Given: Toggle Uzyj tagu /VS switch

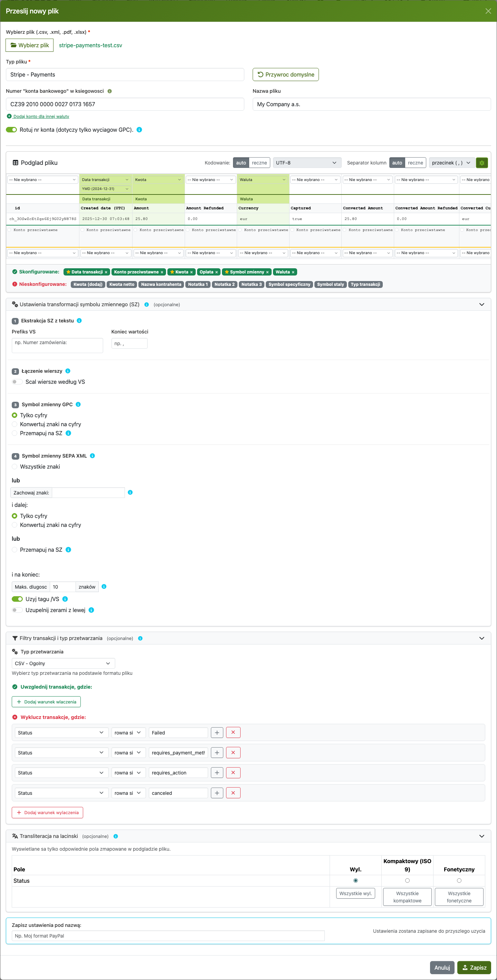Looking at the screenshot, I should (x=17, y=599).
